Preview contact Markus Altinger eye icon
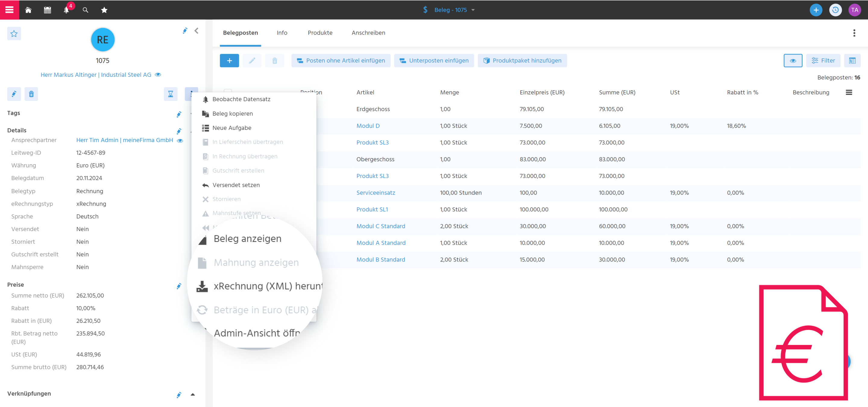 click(158, 75)
